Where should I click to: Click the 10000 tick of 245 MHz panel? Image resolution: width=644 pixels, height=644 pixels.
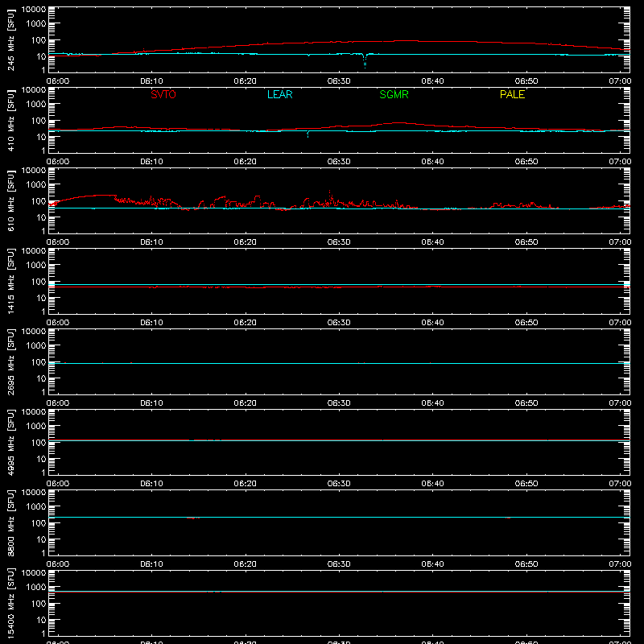tap(34, 10)
